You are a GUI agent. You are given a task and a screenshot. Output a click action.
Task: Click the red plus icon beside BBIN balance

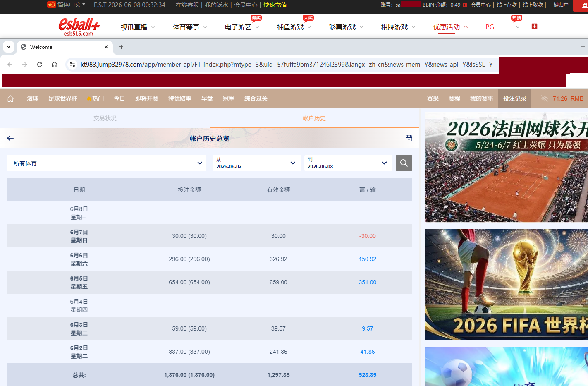pos(465,5)
